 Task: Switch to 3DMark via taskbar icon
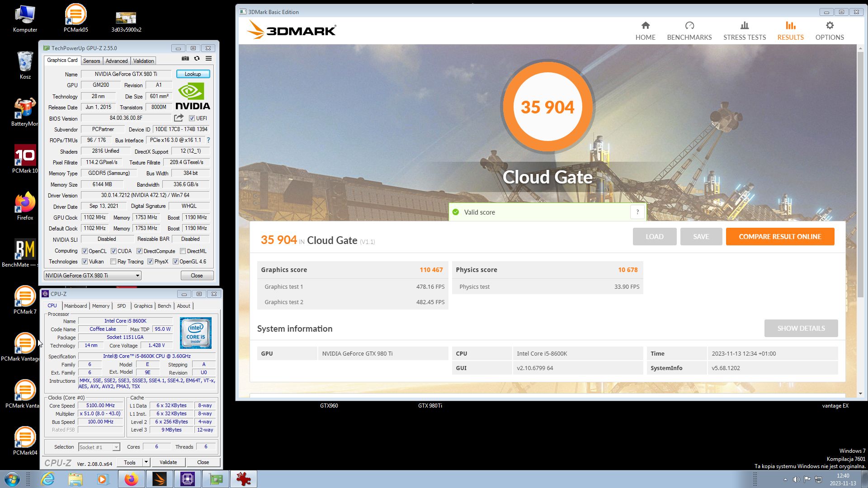tap(160, 479)
